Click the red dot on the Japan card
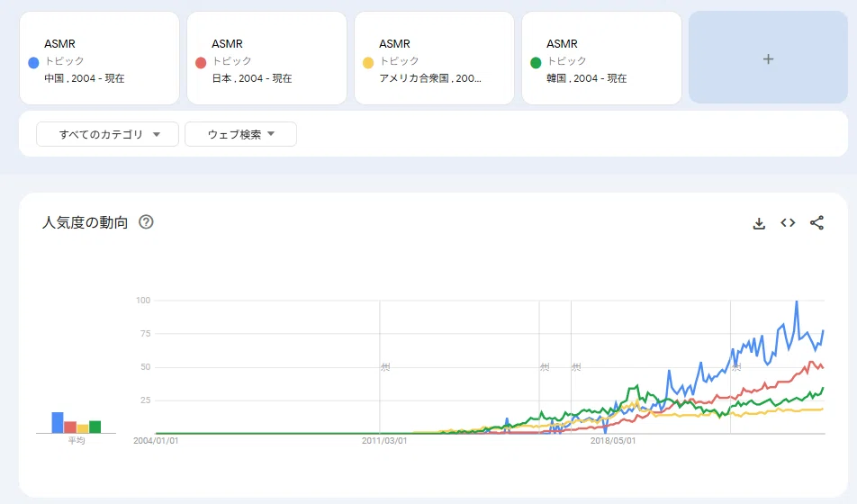 (x=201, y=63)
